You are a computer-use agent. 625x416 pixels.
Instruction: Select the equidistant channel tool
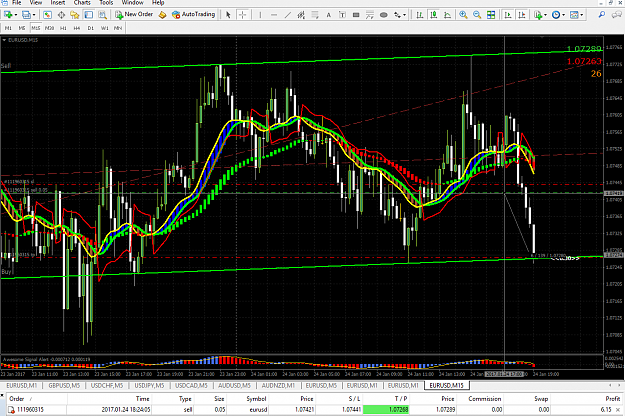tap(301, 15)
